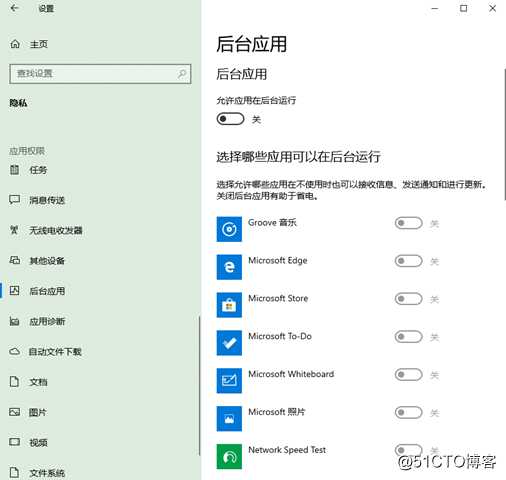Screen dimensions: 506x480
Task: Click the Microsoft To-Do checkmark icon
Action: [x=229, y=343]
